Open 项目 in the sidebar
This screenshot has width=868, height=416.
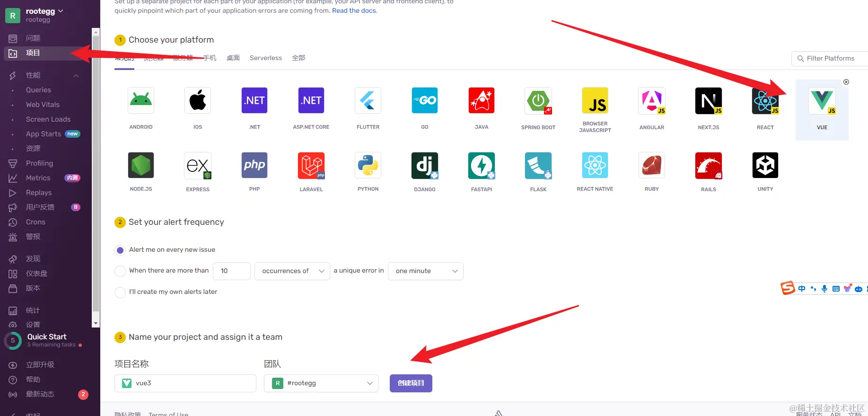(x=46, y=53)
